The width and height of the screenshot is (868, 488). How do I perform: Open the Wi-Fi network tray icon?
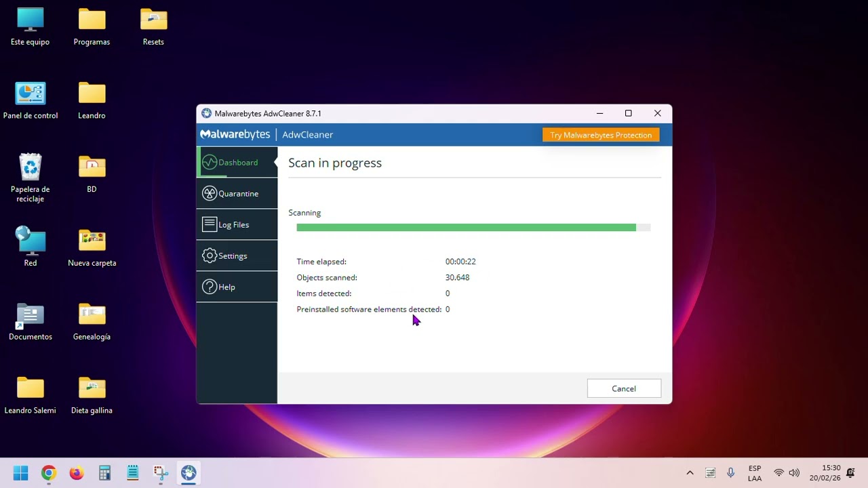[x=778, y=473]
